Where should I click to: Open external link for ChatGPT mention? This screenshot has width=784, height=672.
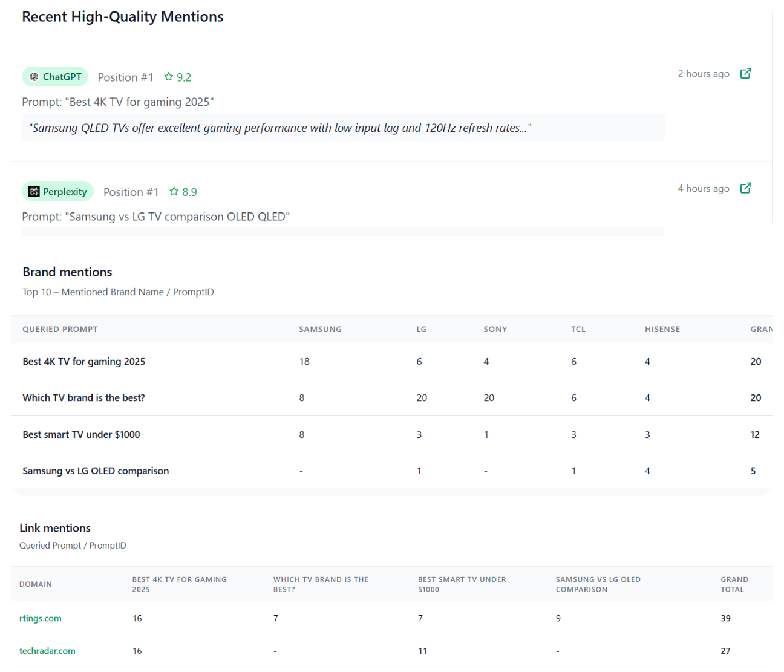pyautogui.click(x=746, y=73)
